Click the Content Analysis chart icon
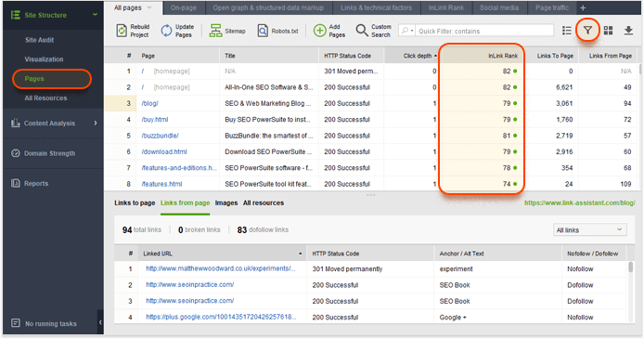Image resolution: width=644 pixels, height=339 pixels. point(16,123)
